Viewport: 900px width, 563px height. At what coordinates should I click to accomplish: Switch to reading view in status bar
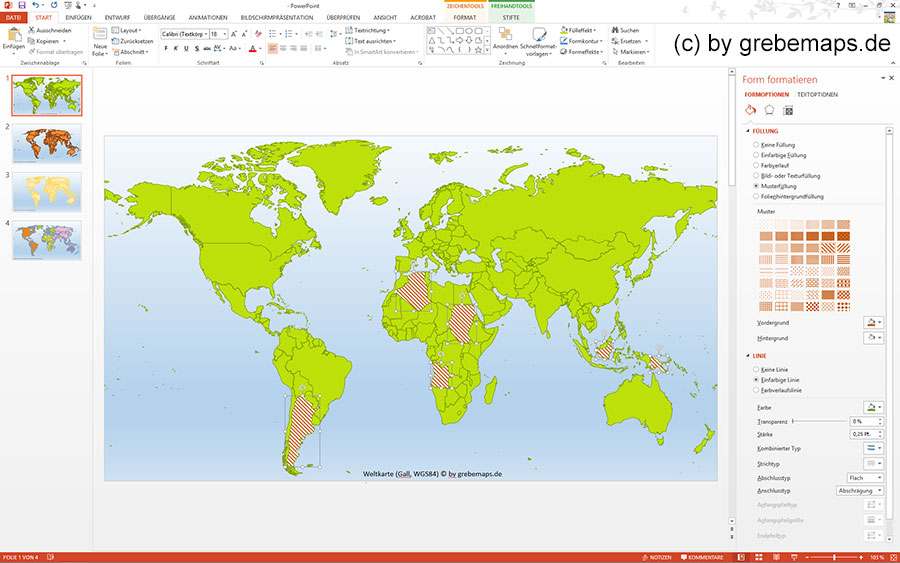pos(776,557)
